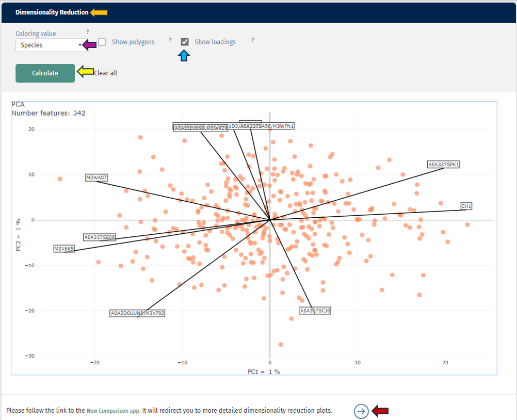Click the M3WA07 loading label
Image resolution: width=517 pixels, height=420 pixels.
pos(96,177)
